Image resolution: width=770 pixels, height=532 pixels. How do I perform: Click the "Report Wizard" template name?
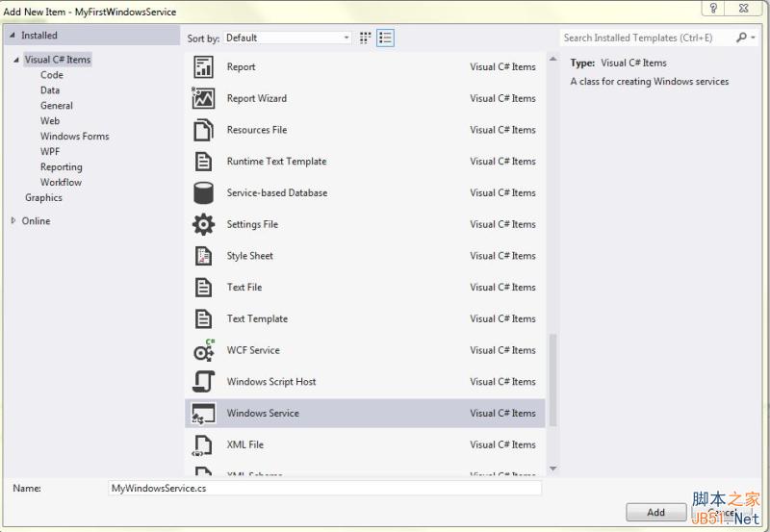click(257, 98)
